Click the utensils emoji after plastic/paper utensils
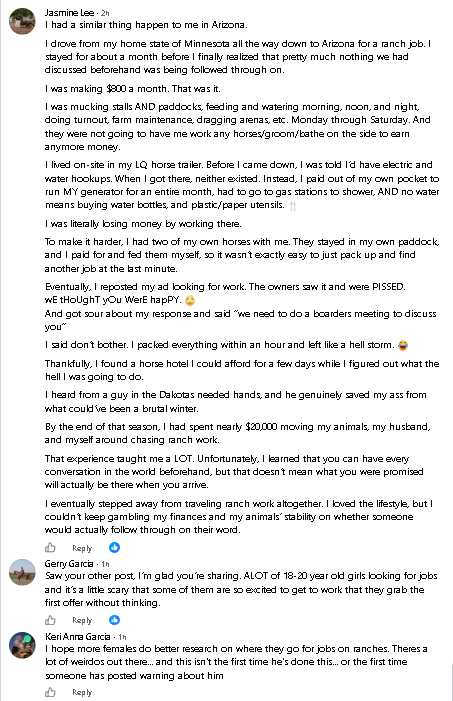Screen dimensions: 453x701 pyautogui.click(x=293, y=206)
